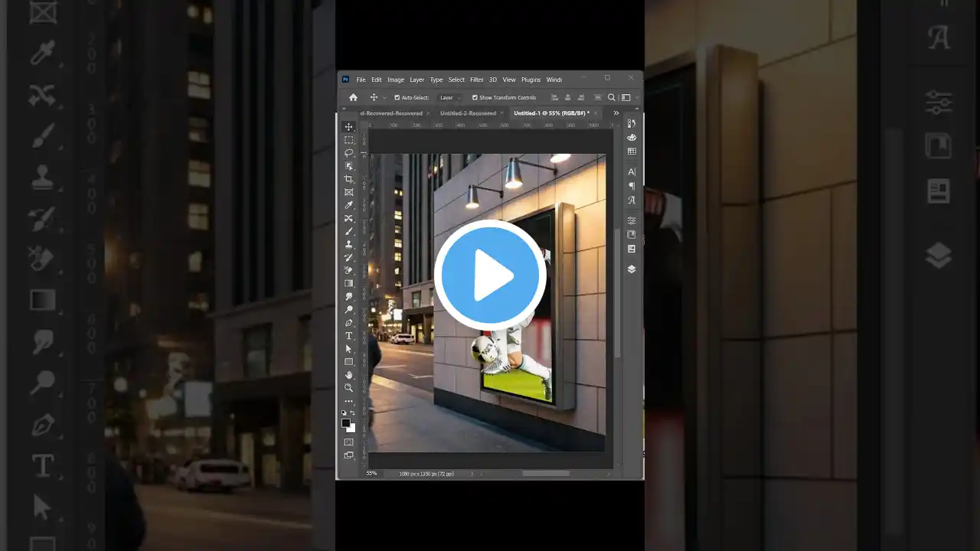The height and width of the screenshot is (551, 980).
Task: Open the Plugins menu
Action: tap(531, 80)
